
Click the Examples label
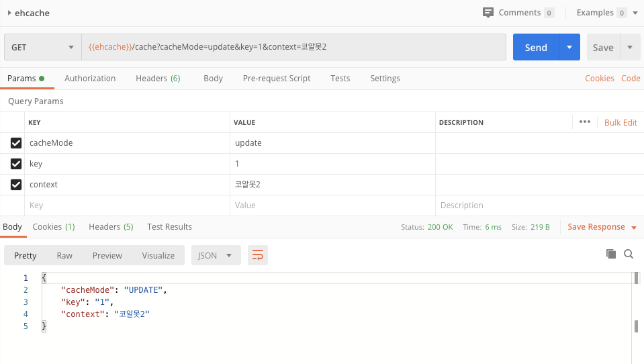point(595,13)
